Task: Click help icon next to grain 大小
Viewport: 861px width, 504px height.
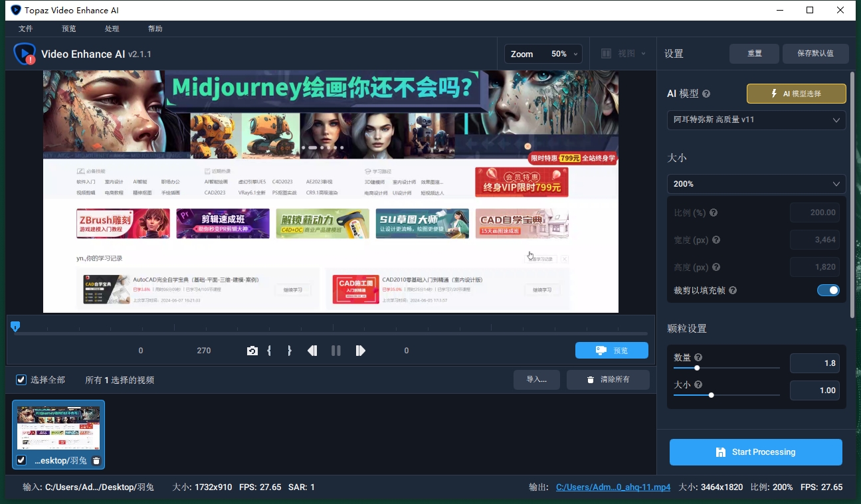Action: point(698,384)
